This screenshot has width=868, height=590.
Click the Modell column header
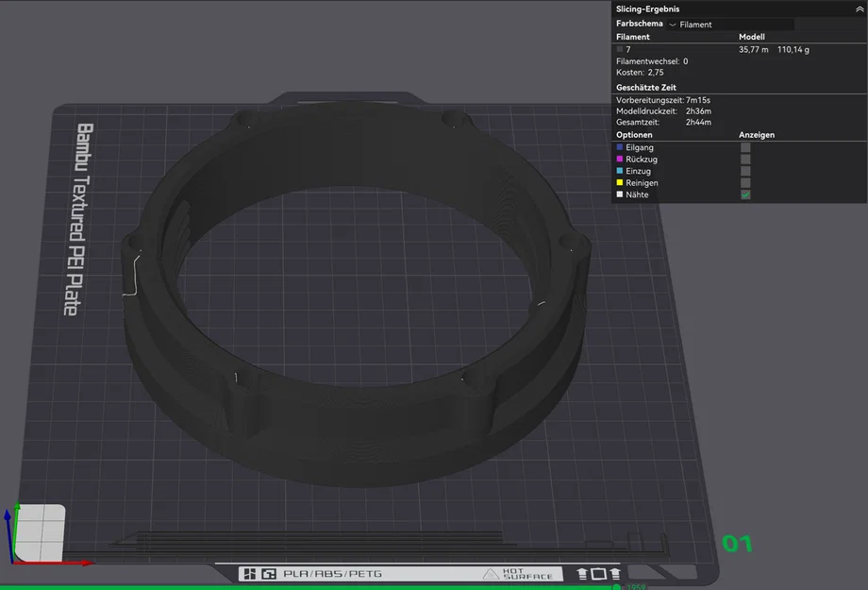[x=752, y=37]
